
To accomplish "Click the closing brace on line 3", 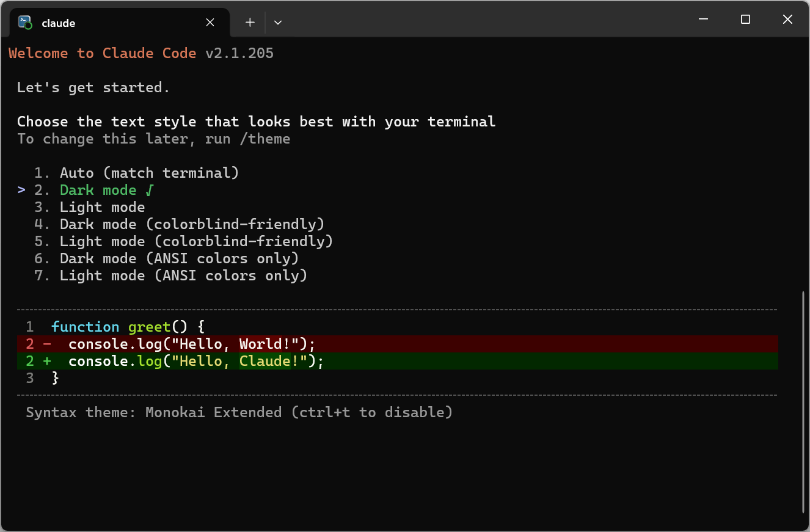I will (56, 378).
